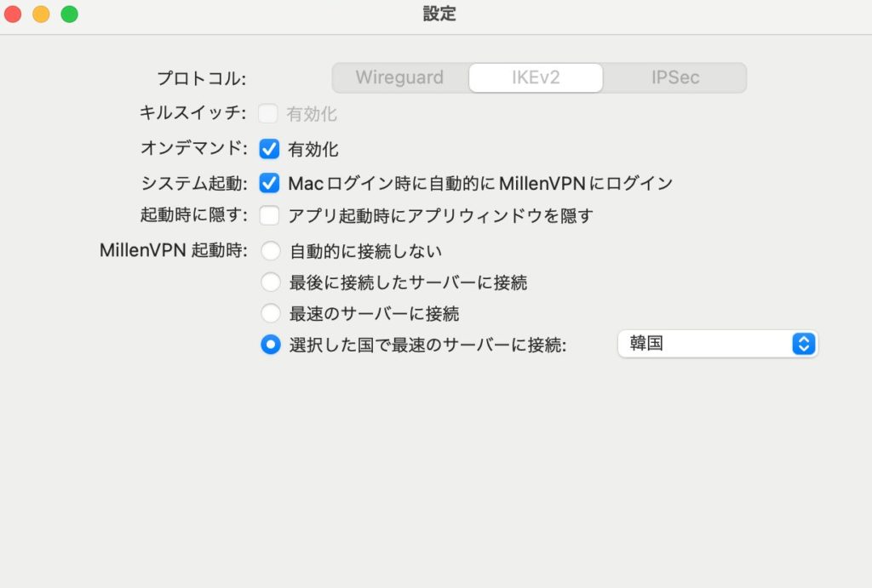872x588 pixels.
Task: Click the green zoom traffic light button
Action: 69,14
